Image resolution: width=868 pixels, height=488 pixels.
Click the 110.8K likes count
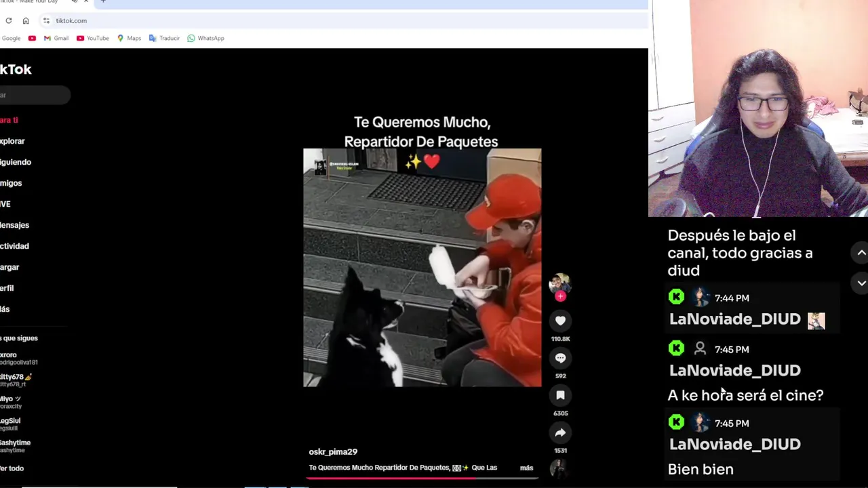[560, 339]
